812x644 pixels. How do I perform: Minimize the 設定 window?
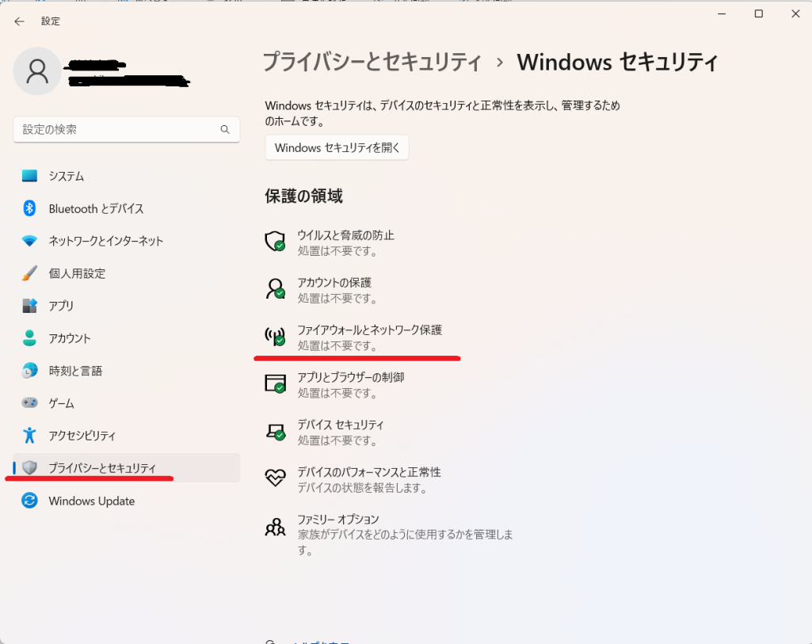[722, 14]
